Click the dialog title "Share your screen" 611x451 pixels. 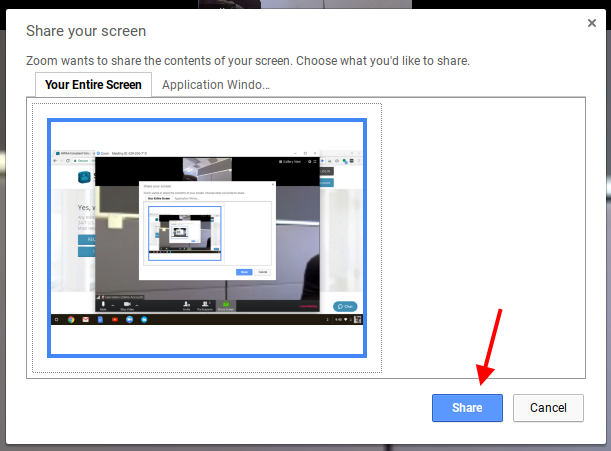pos(85,31)
